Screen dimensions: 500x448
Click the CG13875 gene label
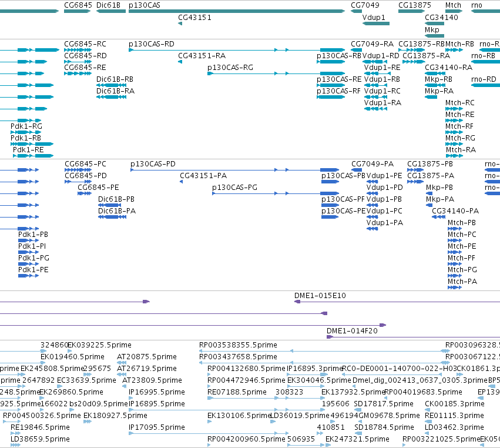coord(415,5)
